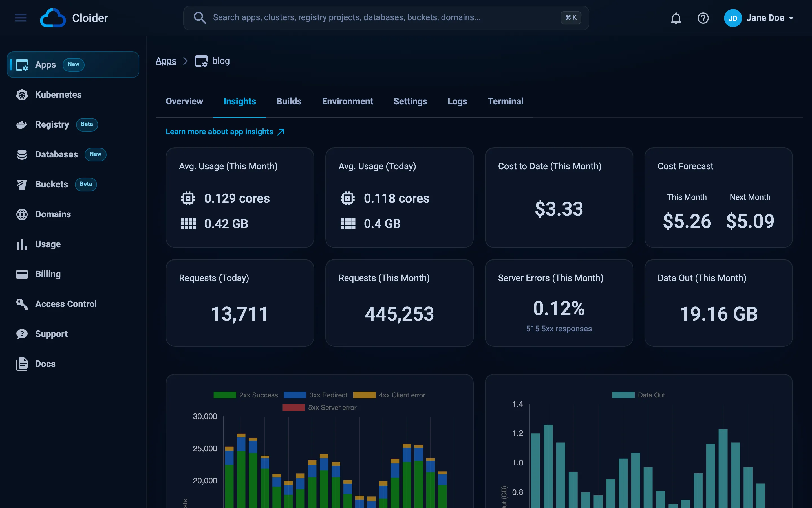The width and height of the screenshot is (812, 508).
Task: Click the $3.33 cost to date value
Action: (x=559, y=209)
